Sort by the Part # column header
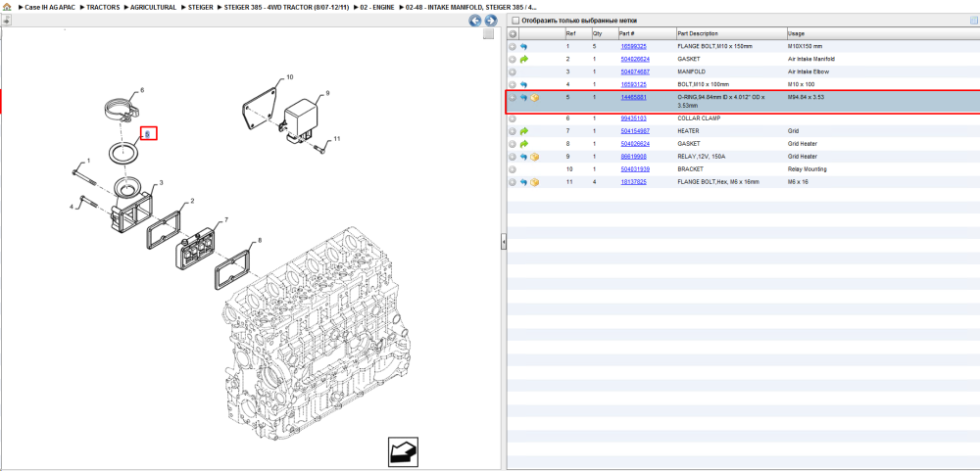The width and height of the screenshot is (980, 471). (647, 33)
